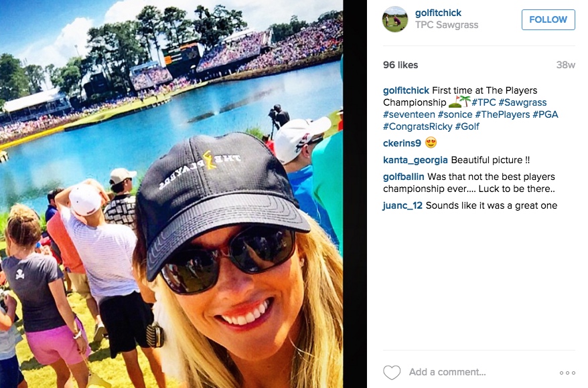The width and height of the screenshot is (588, 388).
Task: Open TPC Sawgrass location link
Action: [x=446, y=25]
